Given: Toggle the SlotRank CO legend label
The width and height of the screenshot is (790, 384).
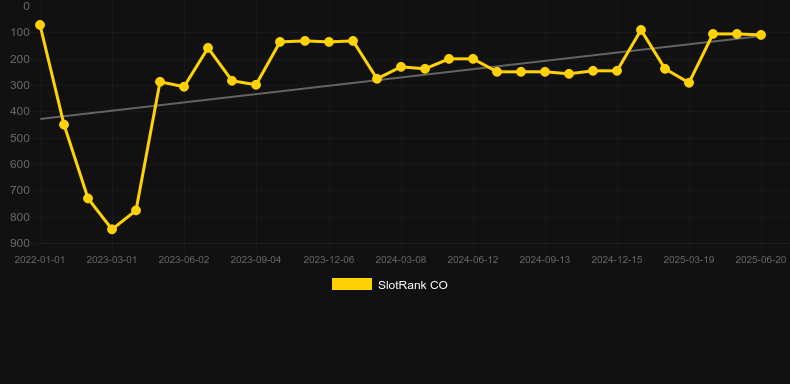Looking at the screenshot, I should (x=413, y=285).
